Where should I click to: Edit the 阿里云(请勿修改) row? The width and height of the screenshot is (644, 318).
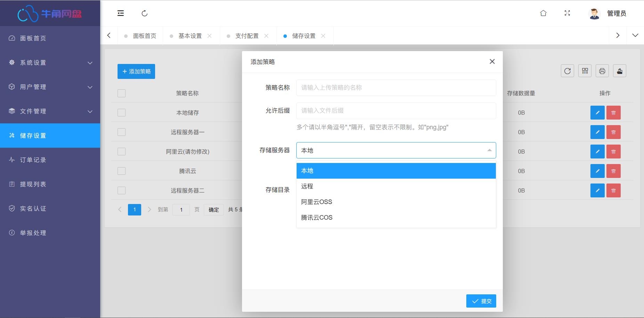click(597, 152)
